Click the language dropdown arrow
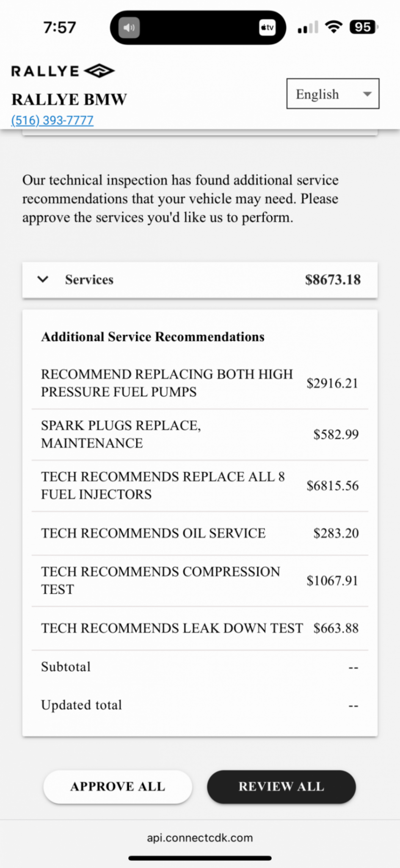 (367, 94)
